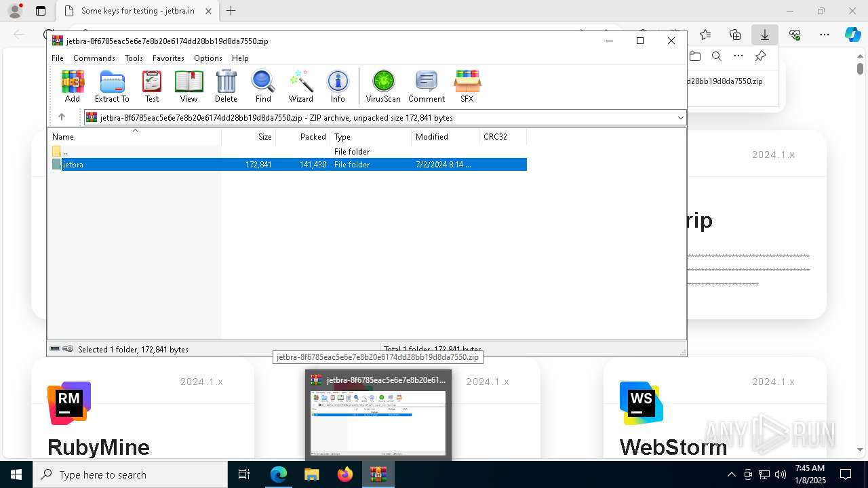Show hidden system tray icons
Screen dimensions: 868x488
(x=731, y=474)
